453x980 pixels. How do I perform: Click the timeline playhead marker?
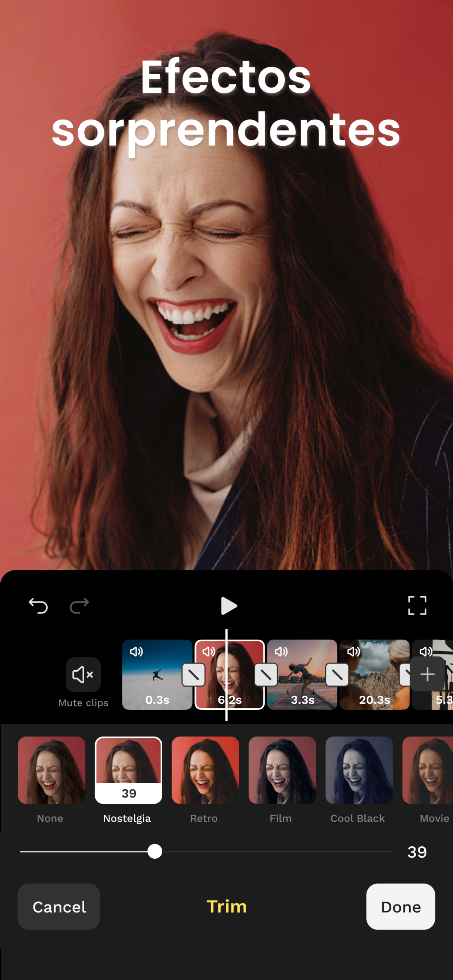[x=226, y=674]
